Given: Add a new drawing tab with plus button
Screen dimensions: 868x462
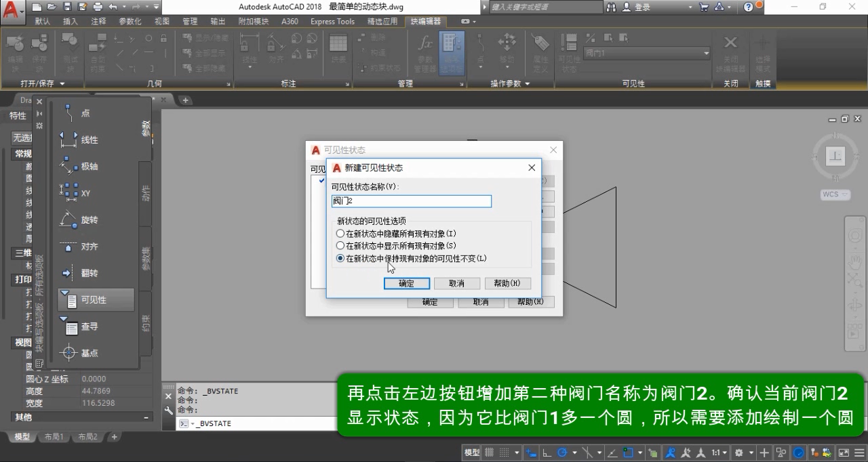Looking at the screenshot, I should pos(185,100).
